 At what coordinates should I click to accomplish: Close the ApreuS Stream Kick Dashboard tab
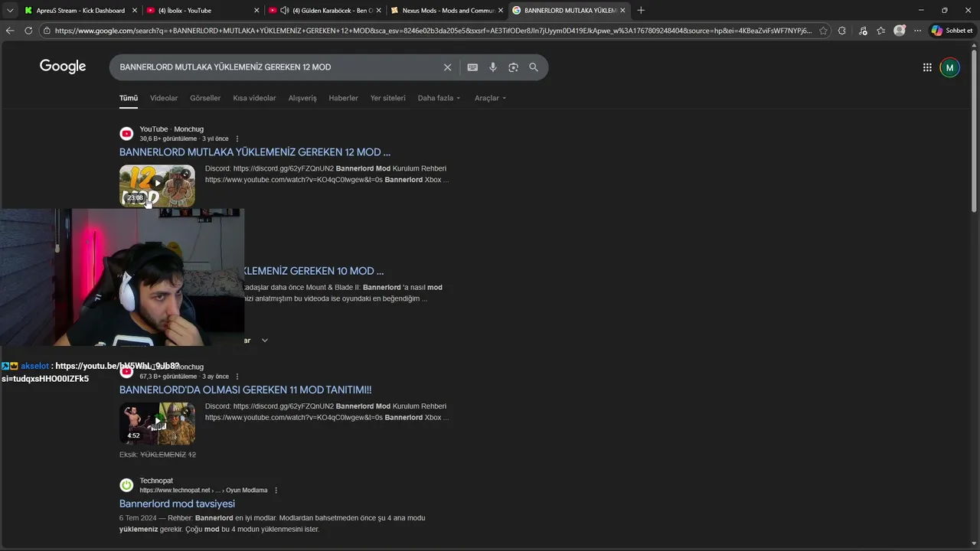tap(135, 10)
